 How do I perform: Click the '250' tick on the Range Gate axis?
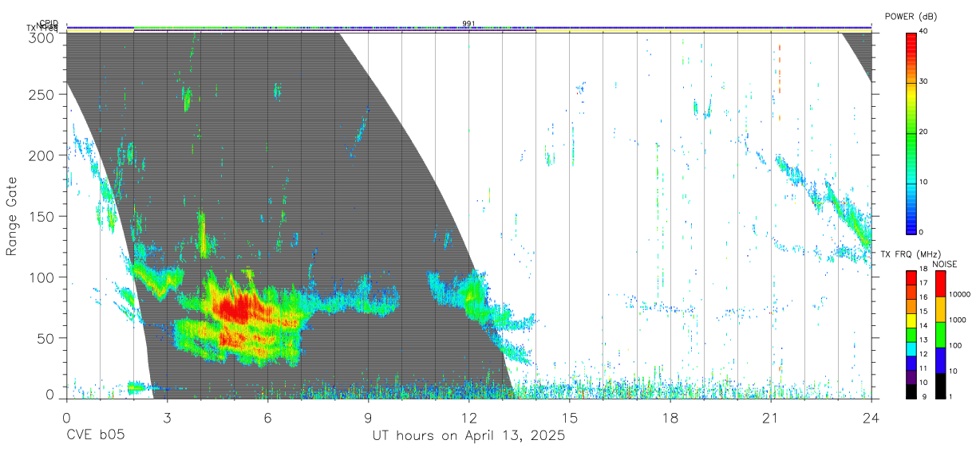pyautogui.click(x=42, y=95)
